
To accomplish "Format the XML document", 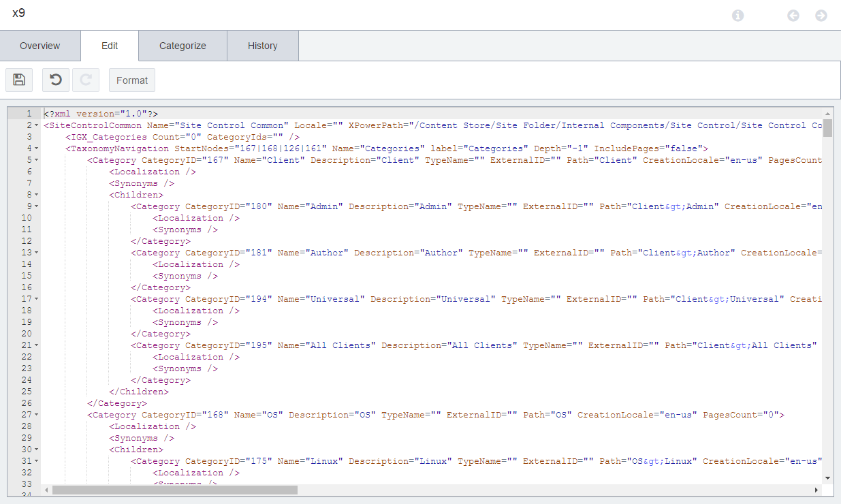I will (132, 80).
